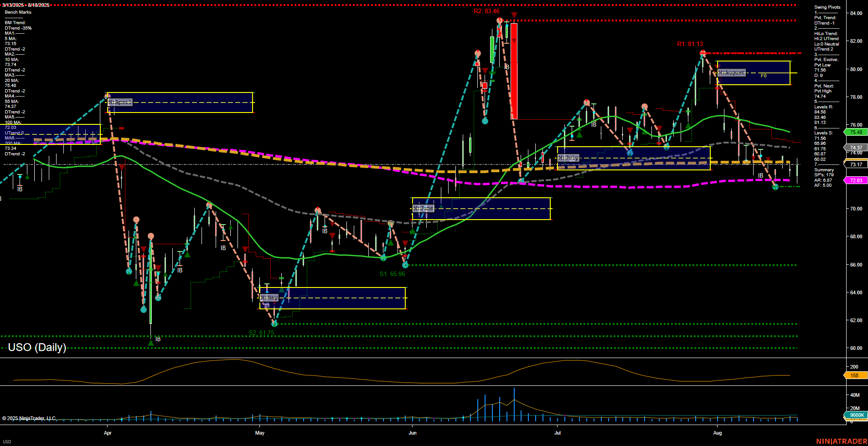The height and width of the screenshot is (446, 868).
Task: Click the USO (Daily) chart title
Action: click(36, 347)
